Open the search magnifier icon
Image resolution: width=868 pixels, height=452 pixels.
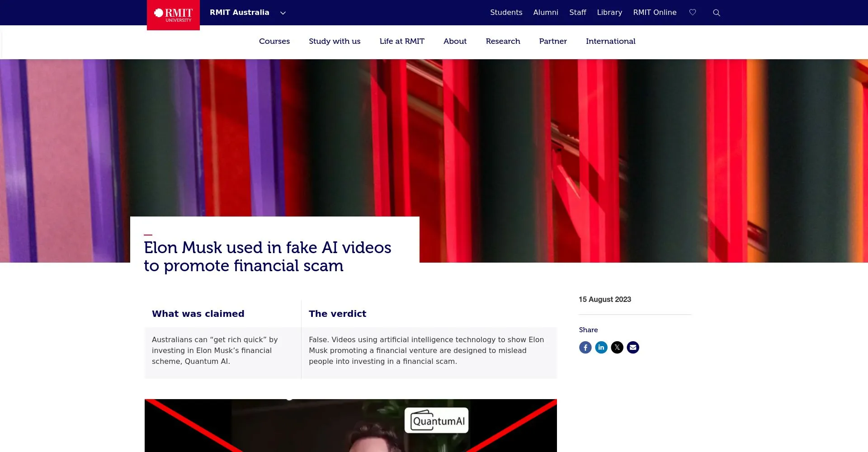(717, 13)
